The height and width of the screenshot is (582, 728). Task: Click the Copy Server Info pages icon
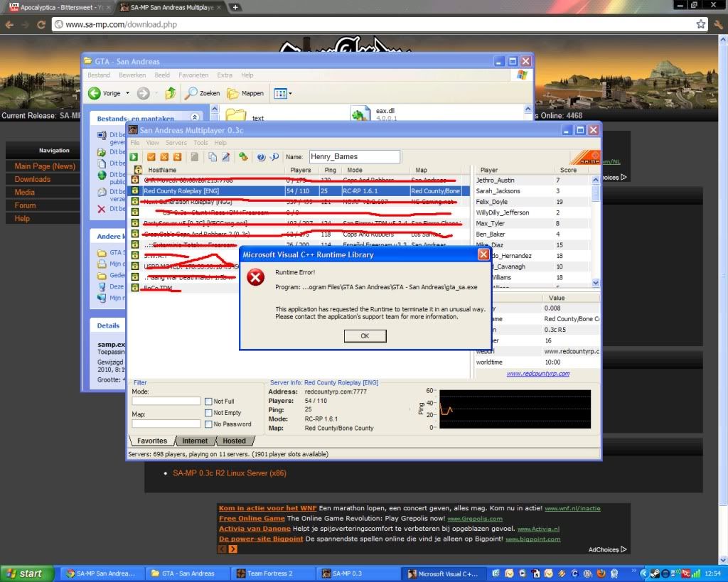212,157
